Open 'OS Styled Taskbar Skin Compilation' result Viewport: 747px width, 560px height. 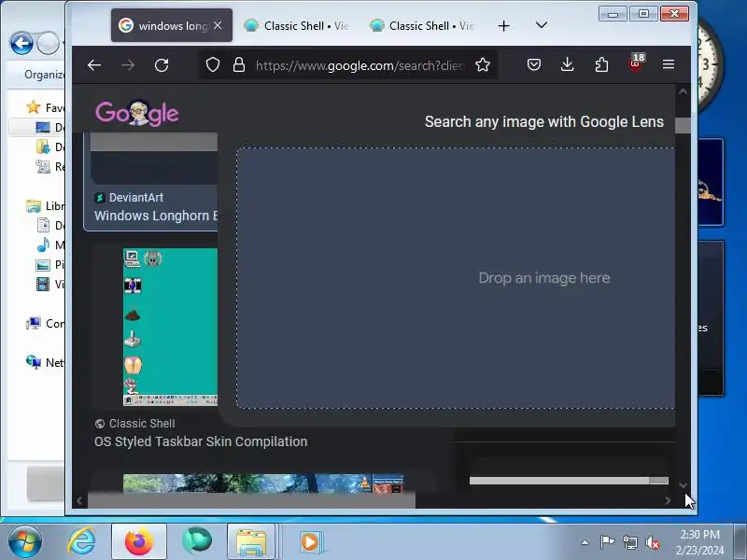201,441
